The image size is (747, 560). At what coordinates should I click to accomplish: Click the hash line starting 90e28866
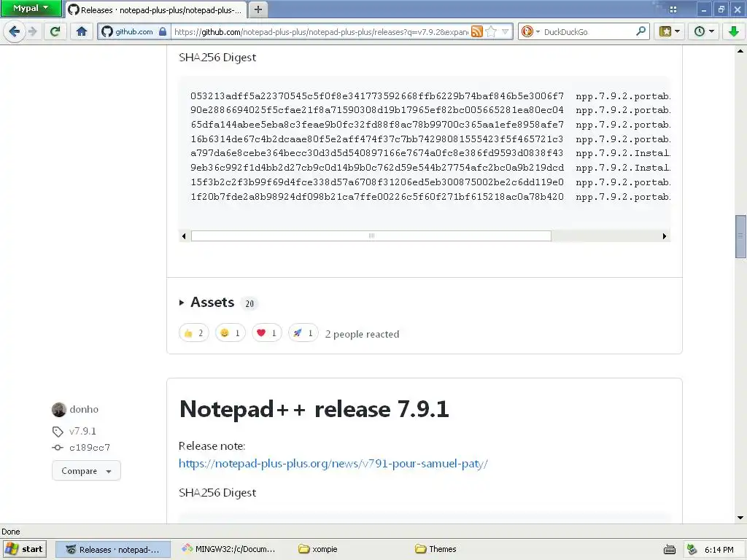click(377, 110)
